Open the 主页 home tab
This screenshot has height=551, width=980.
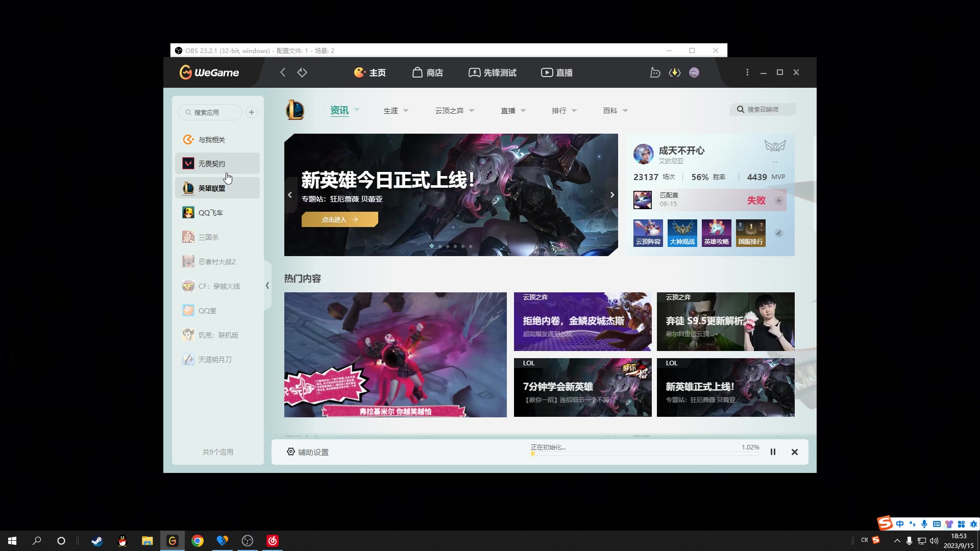[x=370, y=72]
